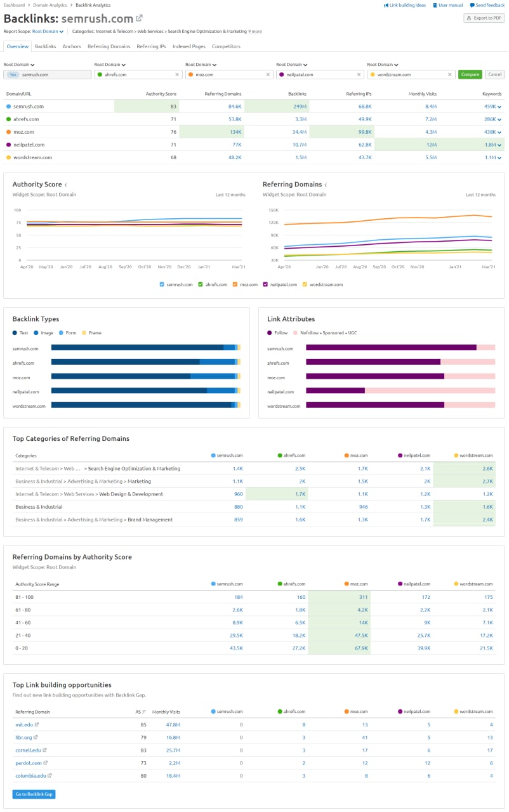
Task: Click the 9 more categories link
Action: pos(255,30)
